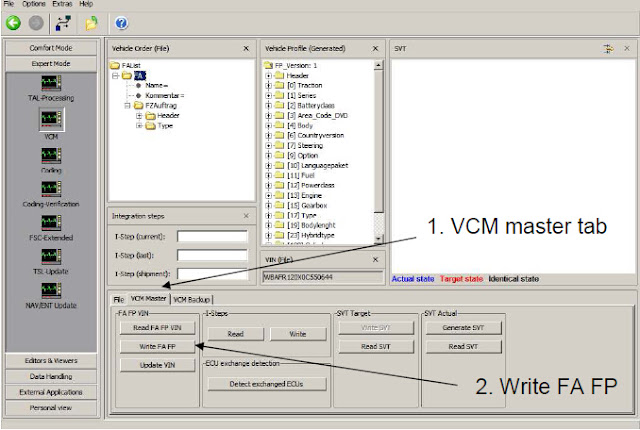The width and height of the screenshot is (640, 430).
Task: Expand the Type node under FZAuftrag
Action: (139, 126)
